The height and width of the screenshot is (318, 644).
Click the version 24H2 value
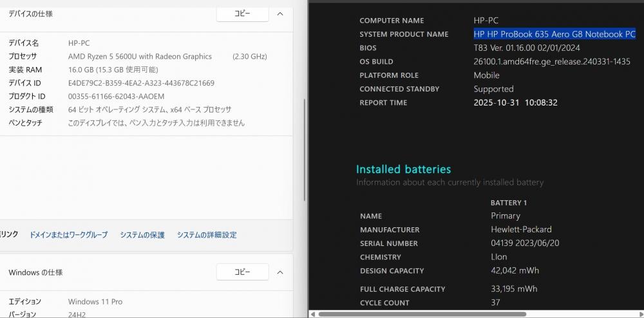tap(77, 314)
